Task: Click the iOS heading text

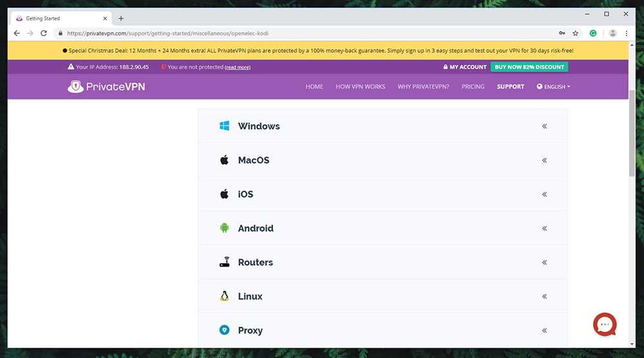Action: coord(245,194)
